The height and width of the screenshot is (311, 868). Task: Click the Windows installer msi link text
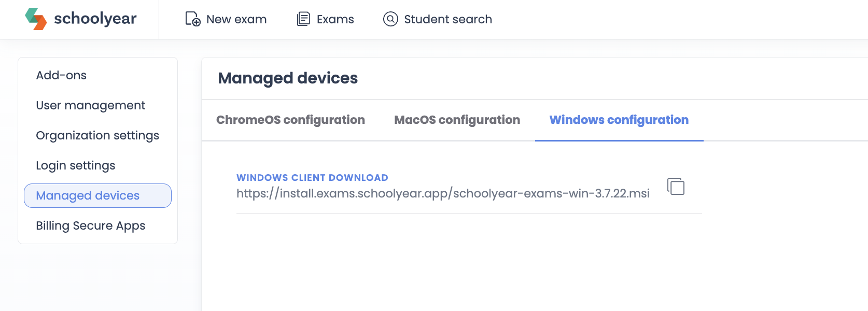[x=443, y=193]
